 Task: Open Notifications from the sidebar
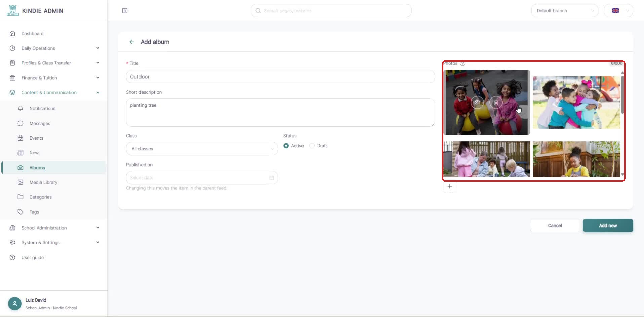[x=42, y=108]
